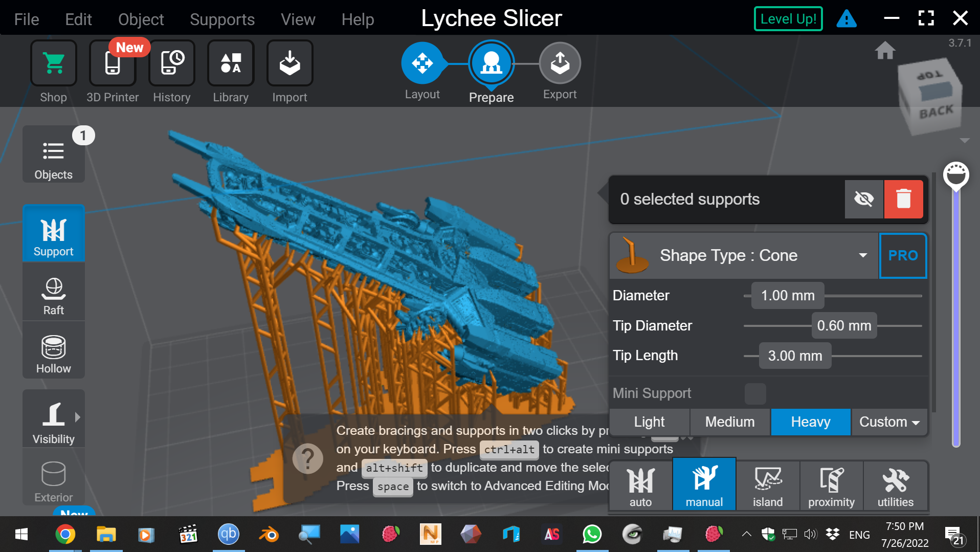This screenshot has height=552, width=980.
Task: Select the auto supports mode
Action: pyautogui.click(x=640, y=485)
